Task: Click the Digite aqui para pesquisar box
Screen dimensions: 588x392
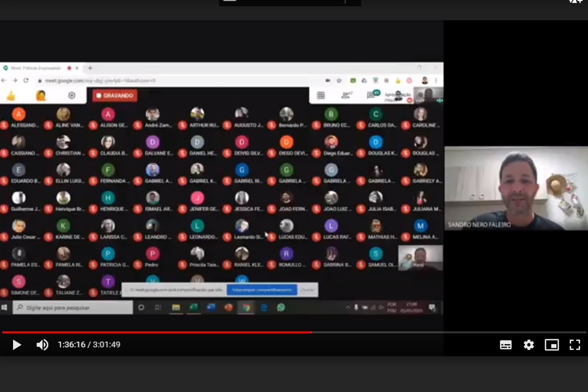Action: click(73, 308)
